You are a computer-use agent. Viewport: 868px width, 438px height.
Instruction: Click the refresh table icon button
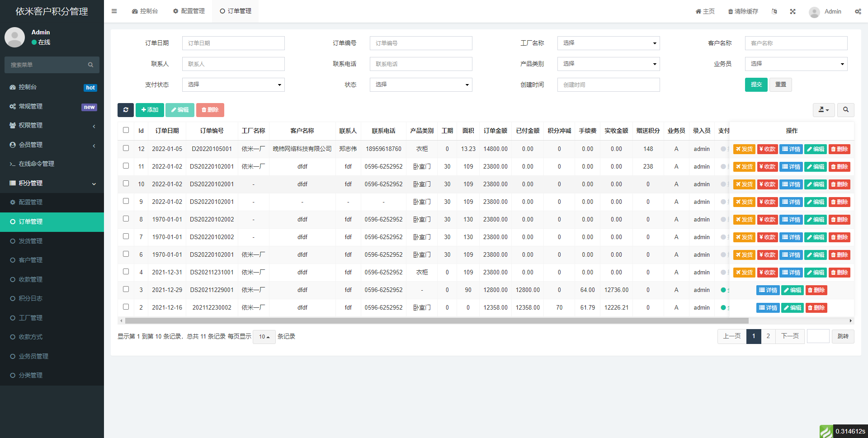[126, 110]
